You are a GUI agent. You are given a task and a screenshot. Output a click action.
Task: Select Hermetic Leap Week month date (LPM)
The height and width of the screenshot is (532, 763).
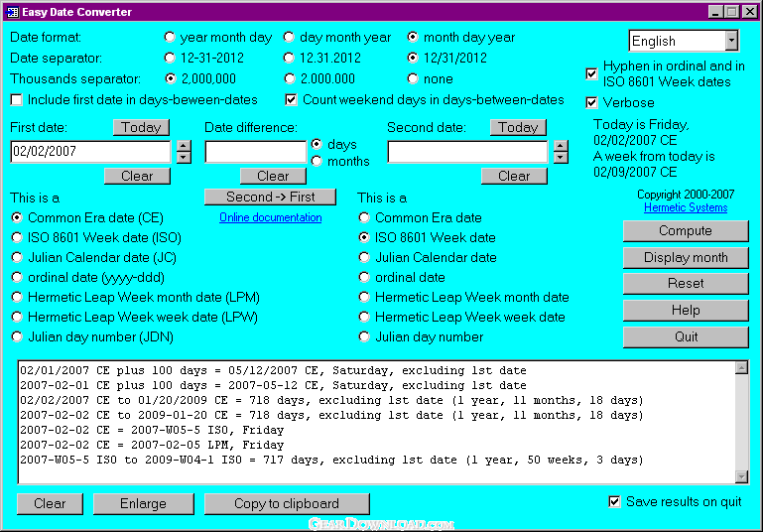tap(17, 298)
